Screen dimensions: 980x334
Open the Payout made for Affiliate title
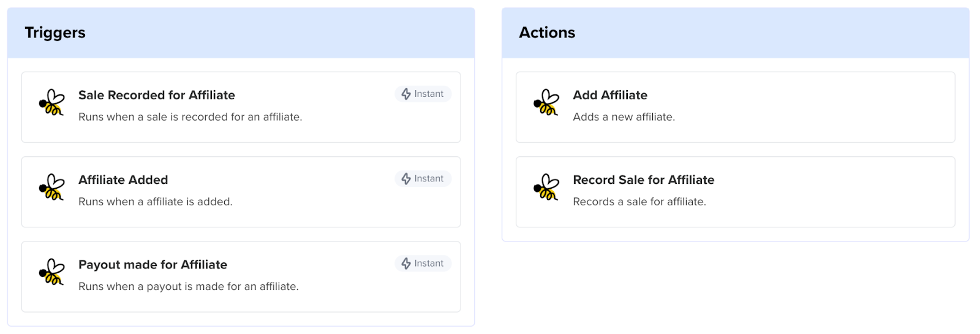[153, 265]
